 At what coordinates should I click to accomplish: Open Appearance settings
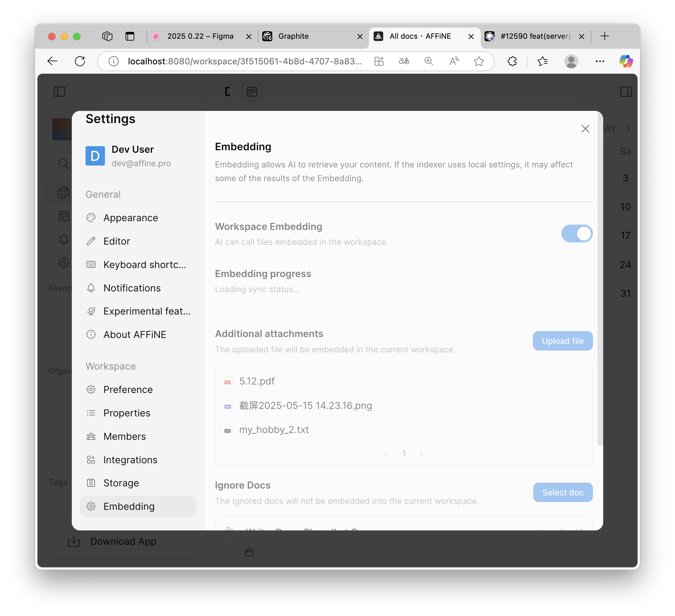coord(131,218)
